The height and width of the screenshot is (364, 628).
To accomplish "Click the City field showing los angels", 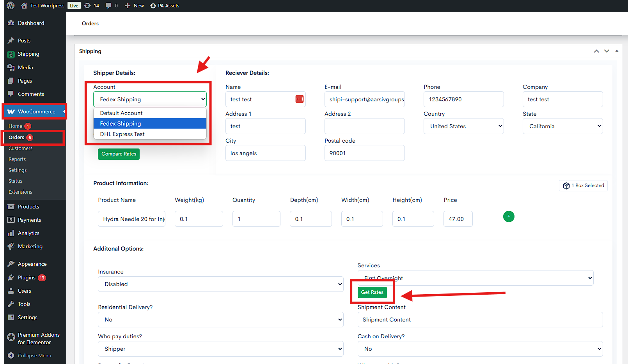I will 265,153.
